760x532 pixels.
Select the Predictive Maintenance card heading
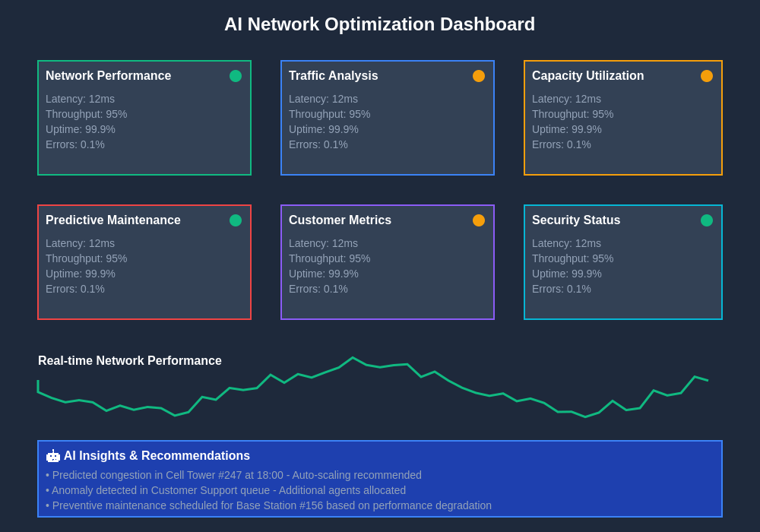point(112,220)
